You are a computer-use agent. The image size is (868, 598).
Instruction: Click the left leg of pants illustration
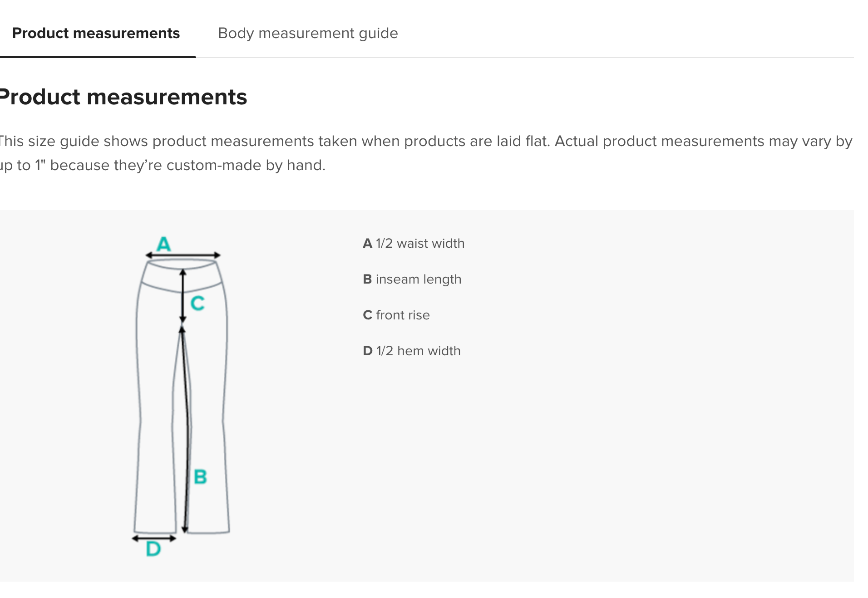tap(155, 431)
